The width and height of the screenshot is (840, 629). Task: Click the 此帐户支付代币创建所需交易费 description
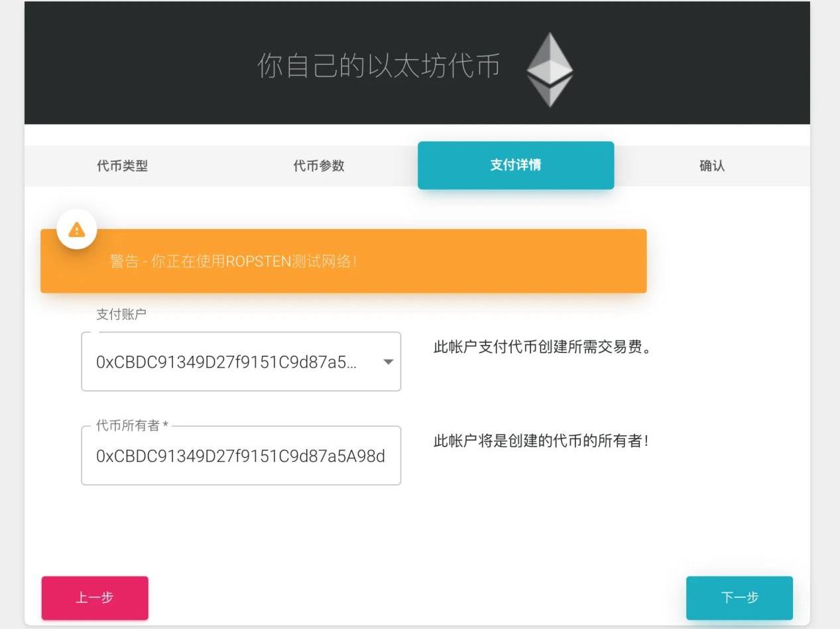pos(542,347)
